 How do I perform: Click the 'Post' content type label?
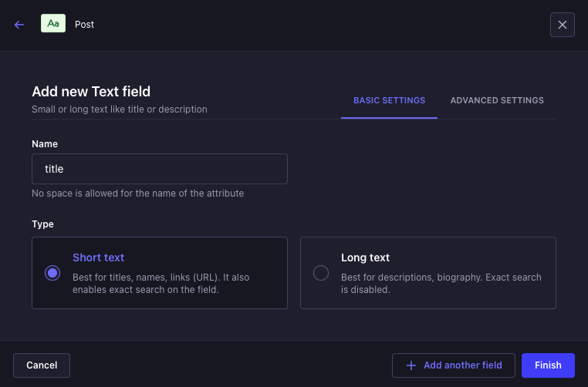(x=85, y=25)
